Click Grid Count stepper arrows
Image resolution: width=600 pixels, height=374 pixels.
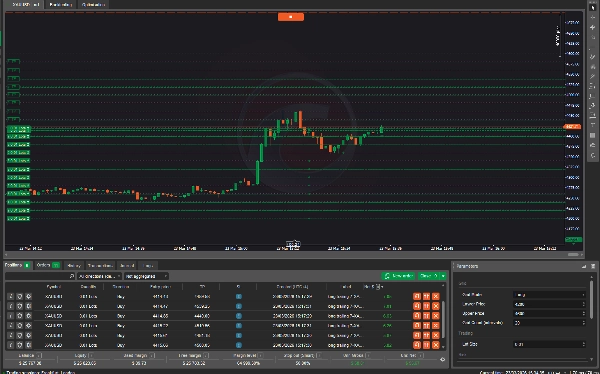[x=584, y=323]
